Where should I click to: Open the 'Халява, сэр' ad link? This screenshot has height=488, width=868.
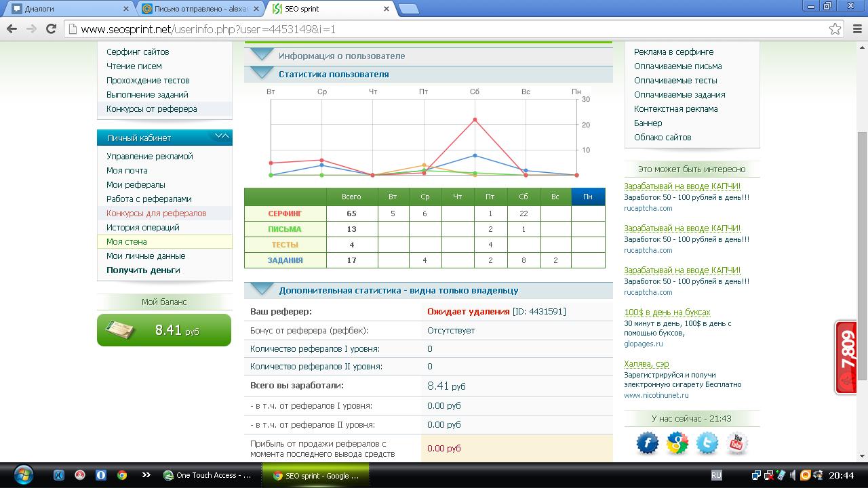pyautogui.click(x=646, y=364)
